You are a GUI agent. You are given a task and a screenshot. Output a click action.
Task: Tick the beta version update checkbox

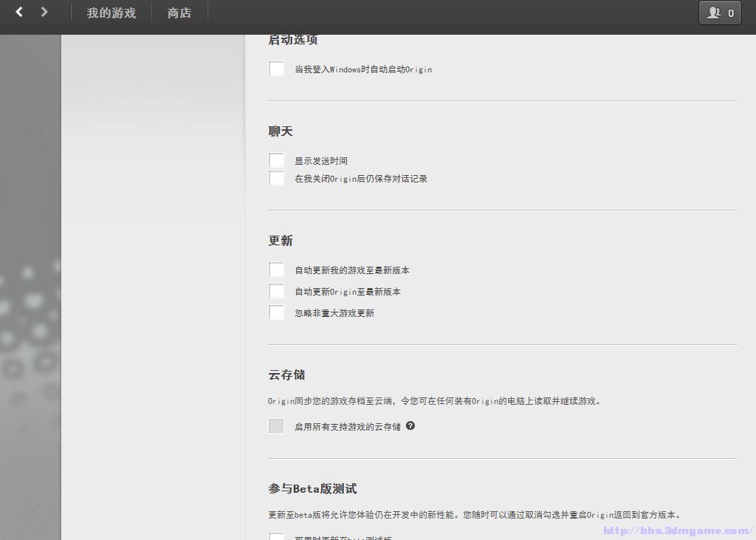tap(276, 536)
